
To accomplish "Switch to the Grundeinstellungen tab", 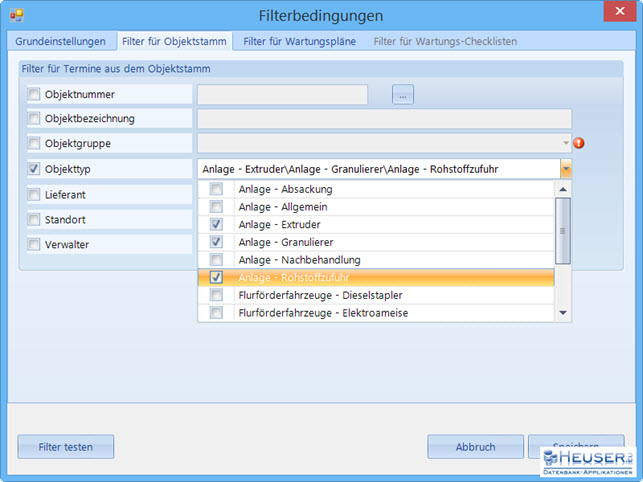I will (60, 41).
